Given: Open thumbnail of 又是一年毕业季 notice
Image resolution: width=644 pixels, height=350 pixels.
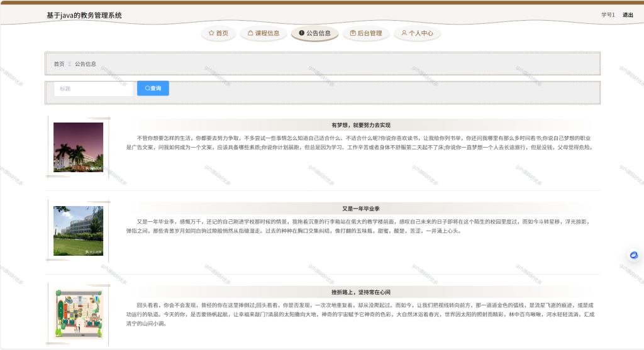Looking at the screenshot, I should (78, 231).
